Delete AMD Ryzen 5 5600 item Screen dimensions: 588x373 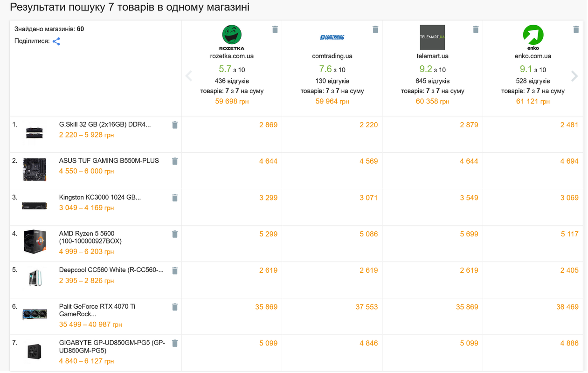(175, 234)
